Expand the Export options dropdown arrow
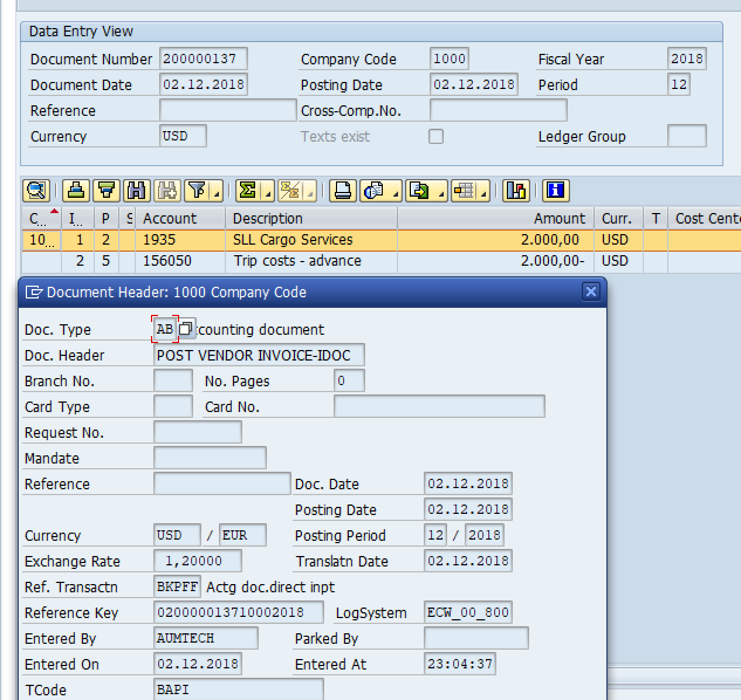The image size is (741, 700). (441, 194)
